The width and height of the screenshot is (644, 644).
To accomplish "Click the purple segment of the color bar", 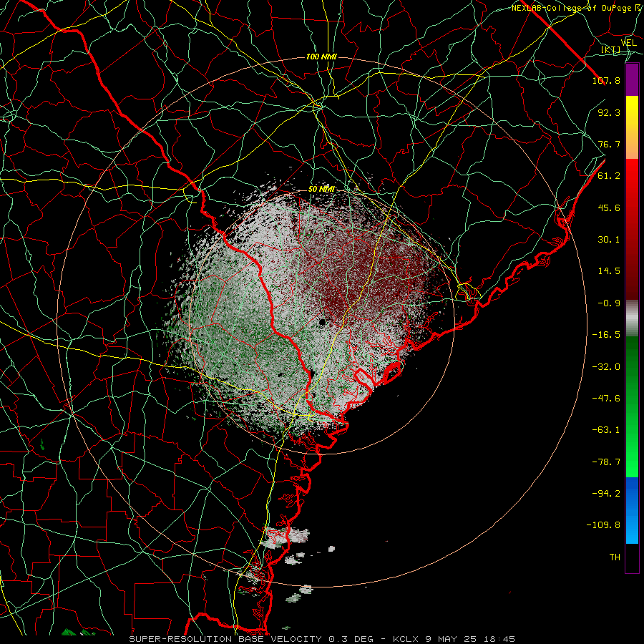I will pyautogui.click(x=632, y=79).
